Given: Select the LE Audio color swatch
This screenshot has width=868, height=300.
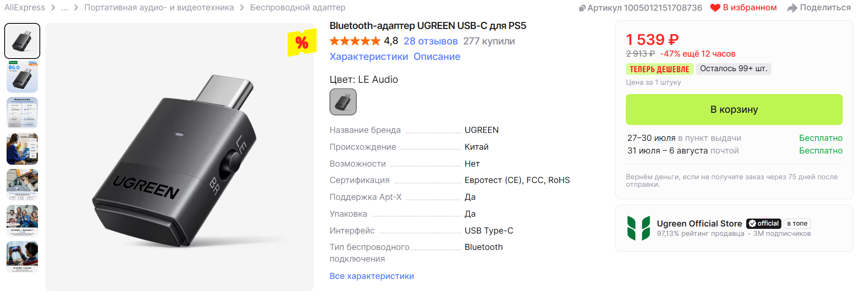Looking at the screenshot, I should coord(343,102).
